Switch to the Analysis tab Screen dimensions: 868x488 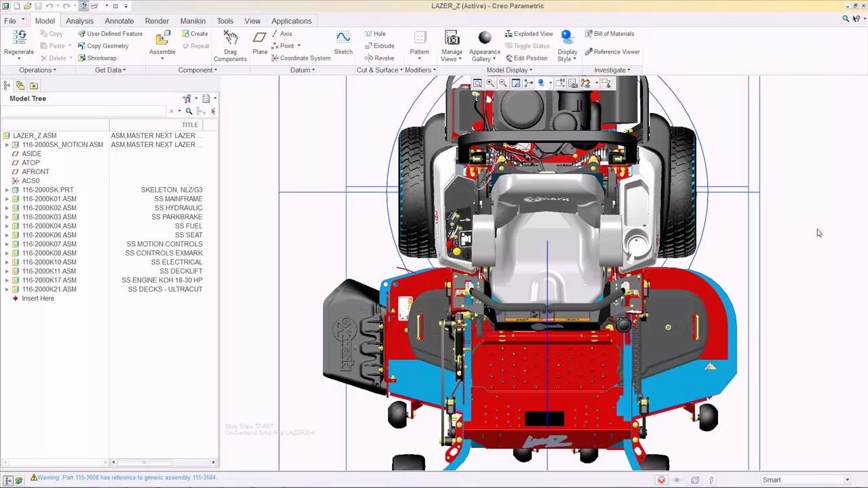[79, 21]
